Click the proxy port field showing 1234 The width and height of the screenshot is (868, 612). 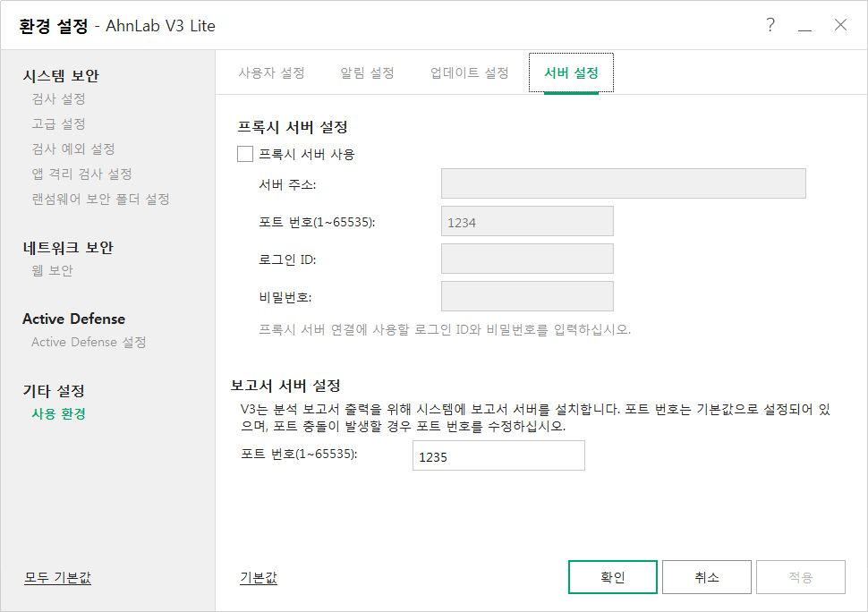[527, 221]
